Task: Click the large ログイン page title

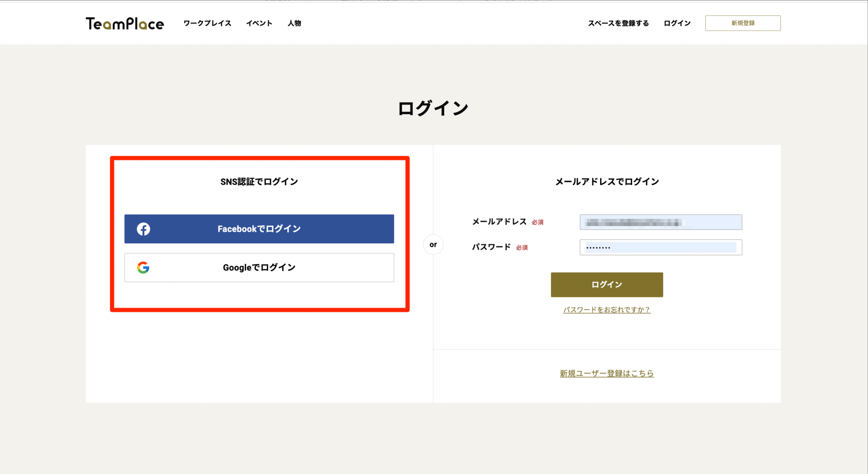Action: tap(433, 109)
